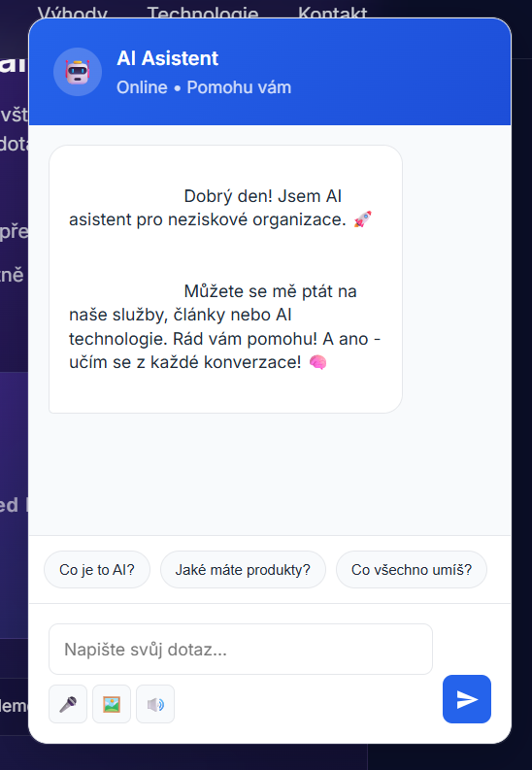
Task: Open the Technologie menu item behind chat
Action: tap(203, 13)
